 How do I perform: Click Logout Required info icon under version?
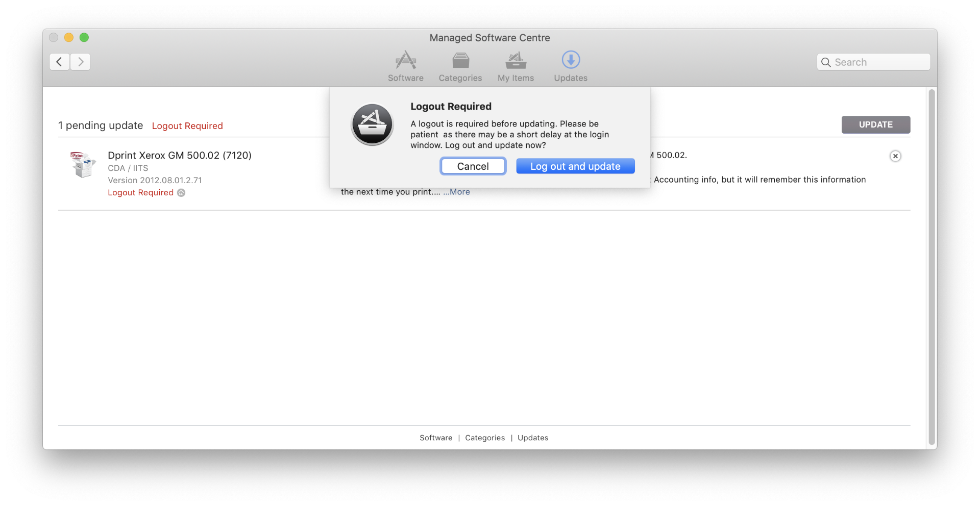click(181, 193)
